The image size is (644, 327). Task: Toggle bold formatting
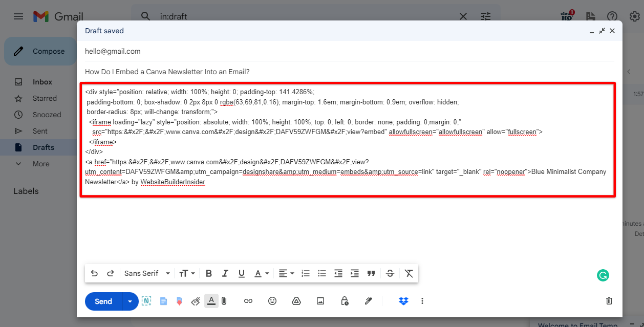pyautogui.click(x=208, y=273)
